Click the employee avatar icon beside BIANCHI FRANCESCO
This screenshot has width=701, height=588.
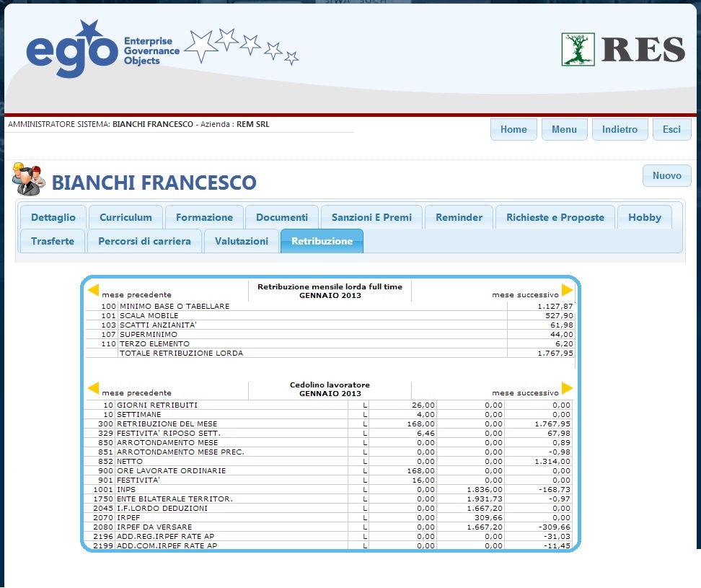29,180
